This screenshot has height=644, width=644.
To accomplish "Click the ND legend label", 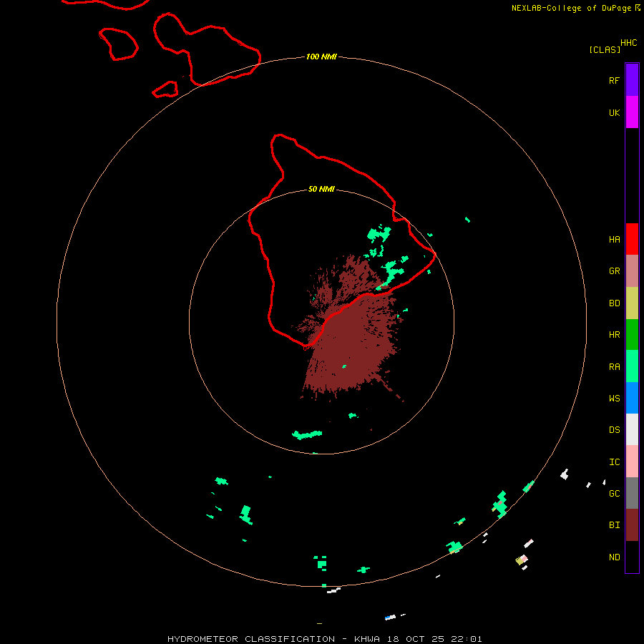I will click(x=614, y=557).
